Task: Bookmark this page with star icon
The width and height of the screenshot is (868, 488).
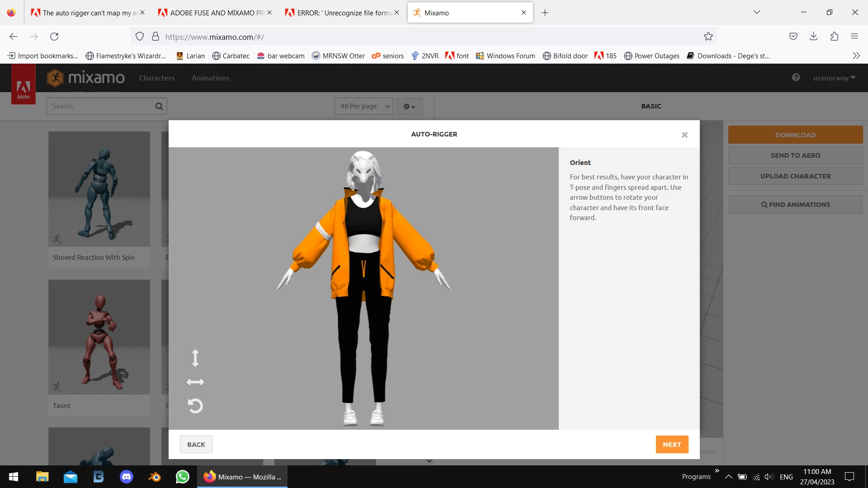Action: 708,37
